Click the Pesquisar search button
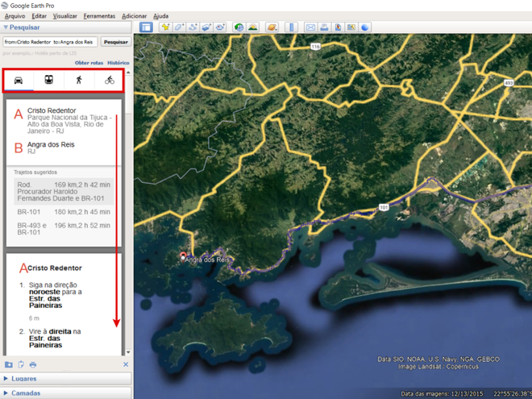This screenshot has width=532, height=399. (x=116, y=42)
